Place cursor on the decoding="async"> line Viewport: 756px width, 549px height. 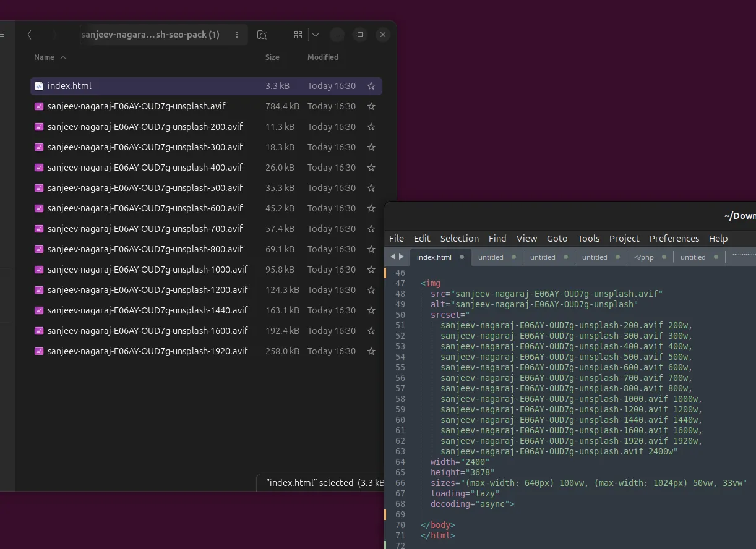click(473, 504)
